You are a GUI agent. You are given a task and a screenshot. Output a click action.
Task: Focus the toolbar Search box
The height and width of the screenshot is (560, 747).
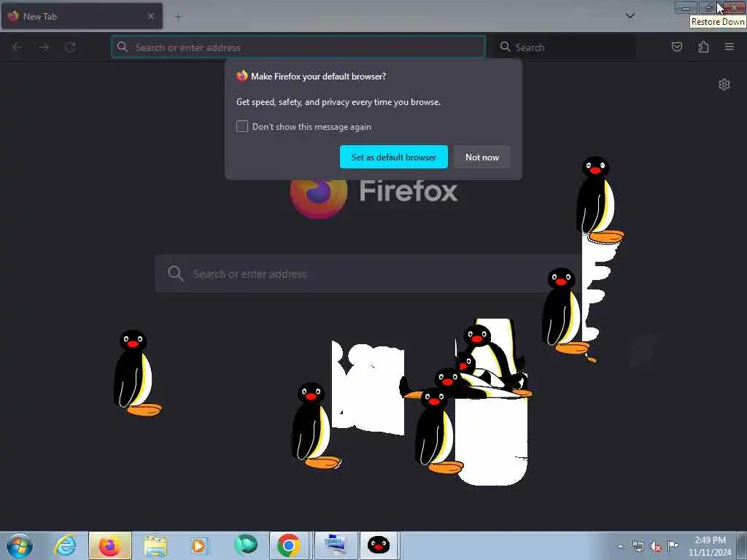565,47
